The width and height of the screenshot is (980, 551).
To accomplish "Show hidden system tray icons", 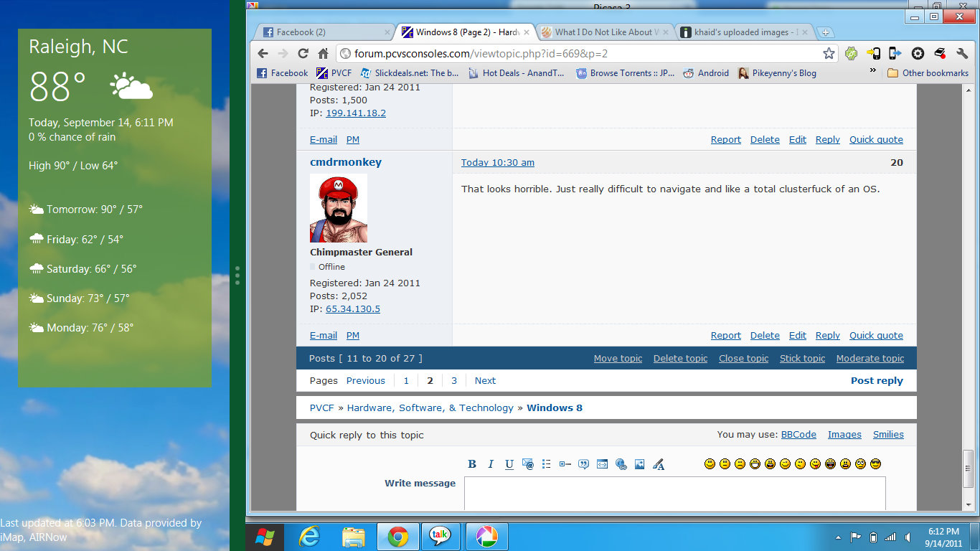I will tap(838, 537).
